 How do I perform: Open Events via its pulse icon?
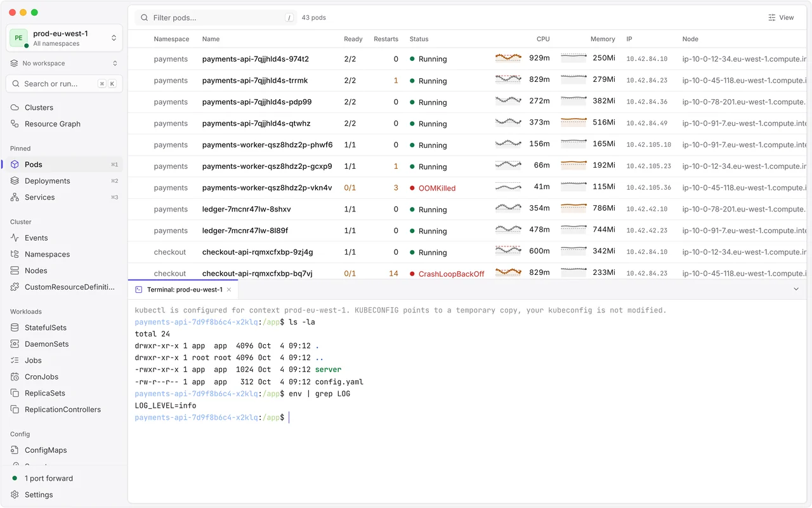(x=15, y=238)
